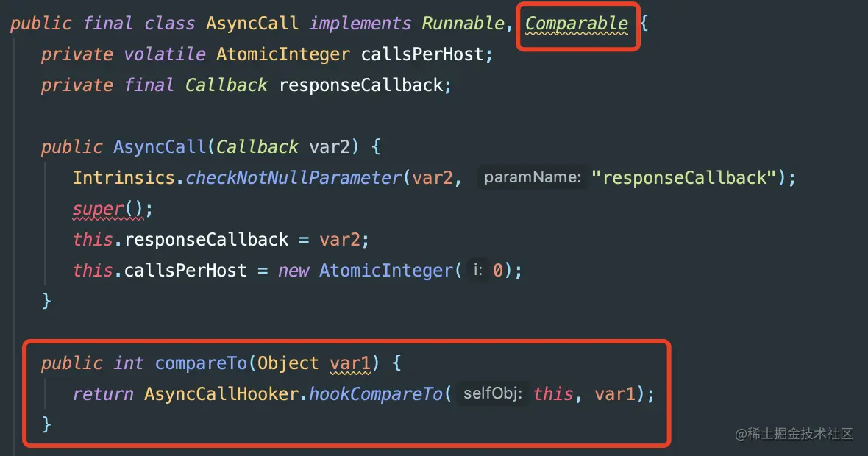Click the underlined var1 parameter

(x=350, y=363)
